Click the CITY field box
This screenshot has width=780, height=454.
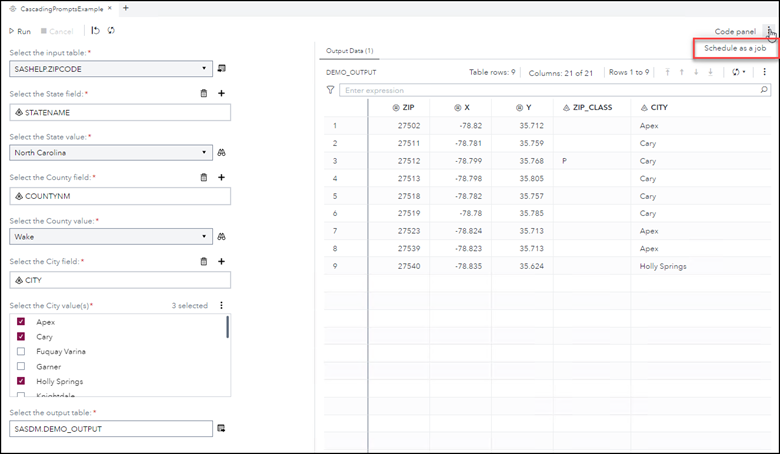coord(120,280)
